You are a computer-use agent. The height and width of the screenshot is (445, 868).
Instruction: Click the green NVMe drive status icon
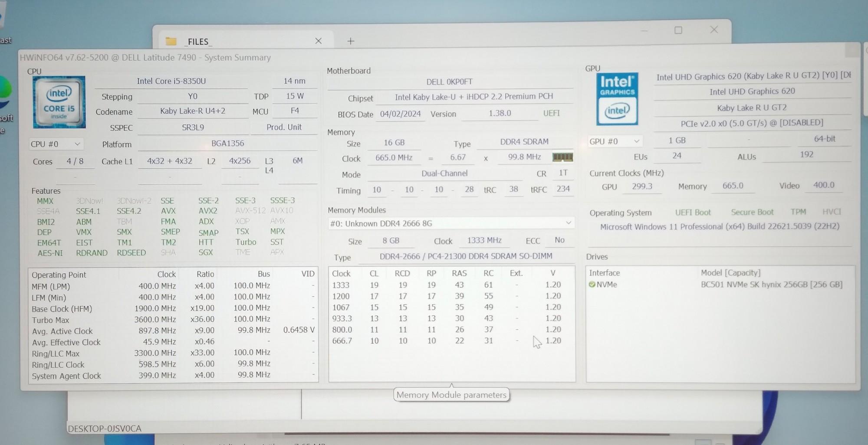tap(592, 285)
